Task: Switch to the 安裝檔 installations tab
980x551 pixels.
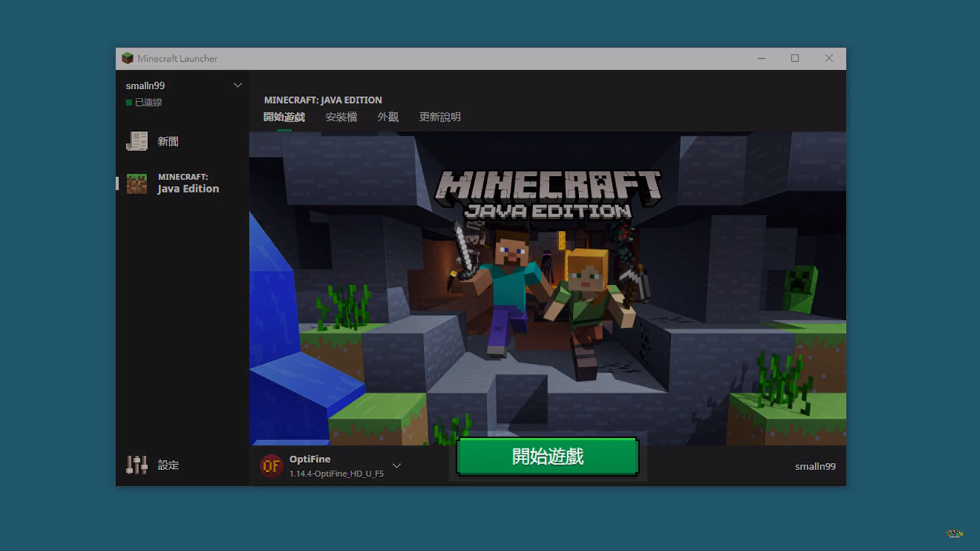Action: [x=341, y=117]
